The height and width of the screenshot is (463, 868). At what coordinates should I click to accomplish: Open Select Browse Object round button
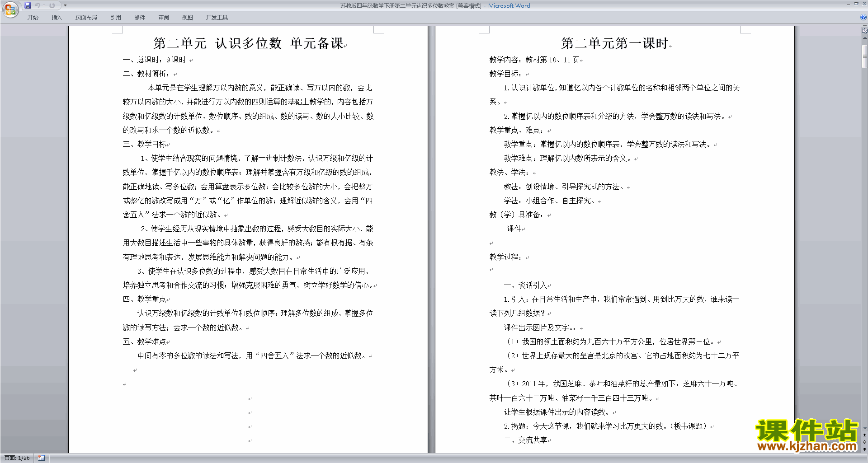(864, 442)
